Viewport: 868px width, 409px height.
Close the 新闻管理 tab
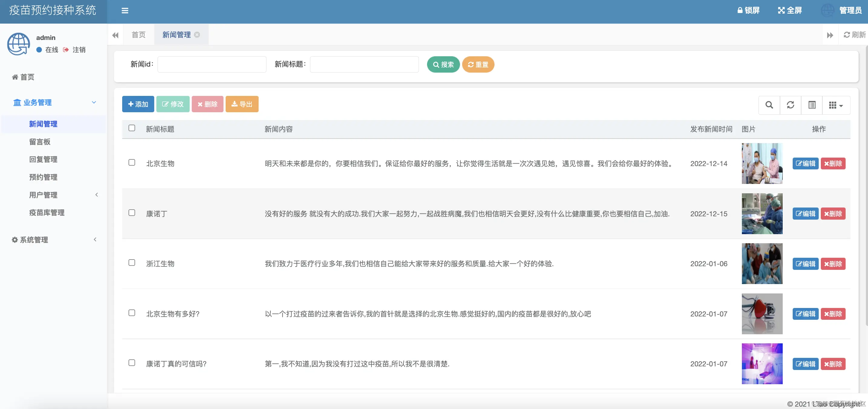(x=197, y=35)
